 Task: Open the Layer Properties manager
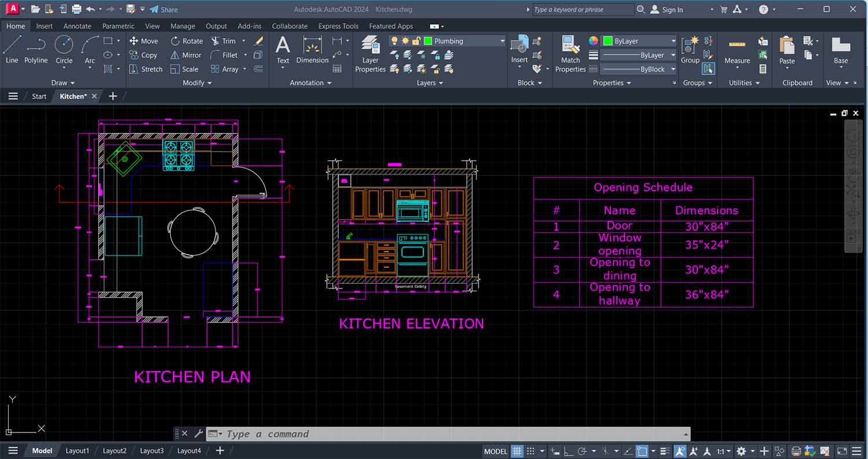pos(369,52)
